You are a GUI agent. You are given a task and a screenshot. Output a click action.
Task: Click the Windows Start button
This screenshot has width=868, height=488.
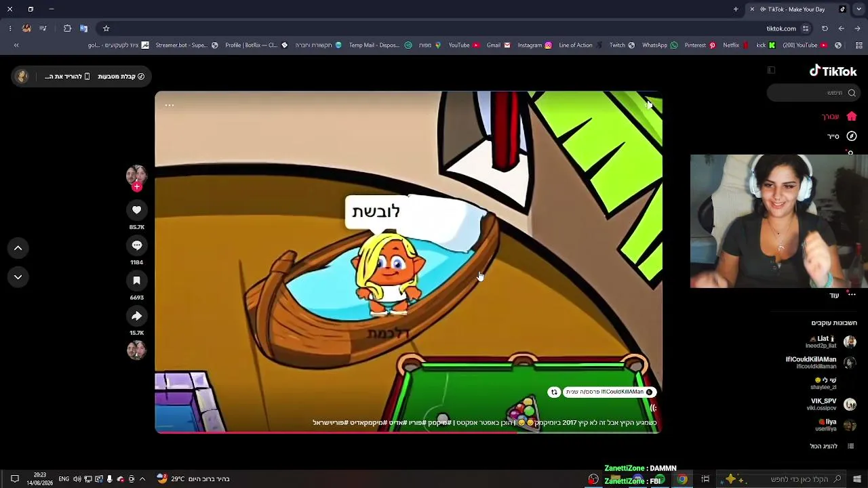857,479
